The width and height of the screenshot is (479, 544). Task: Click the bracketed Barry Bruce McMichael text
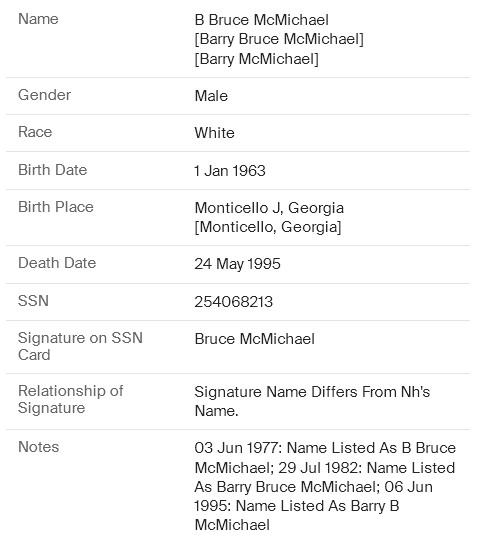pyautogui.click(x=279, y=39)
